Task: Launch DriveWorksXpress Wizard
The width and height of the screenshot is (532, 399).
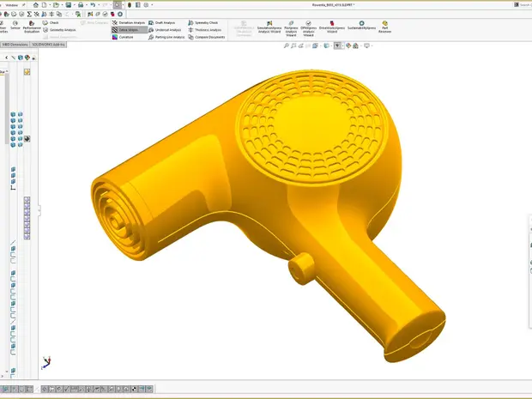Action: (x=332, y=27)
